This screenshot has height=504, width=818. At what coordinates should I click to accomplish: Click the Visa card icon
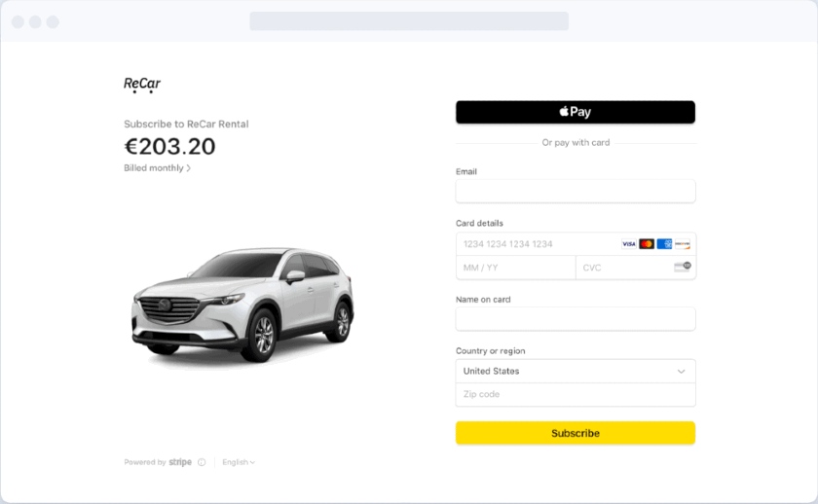[x=629, y=244]
